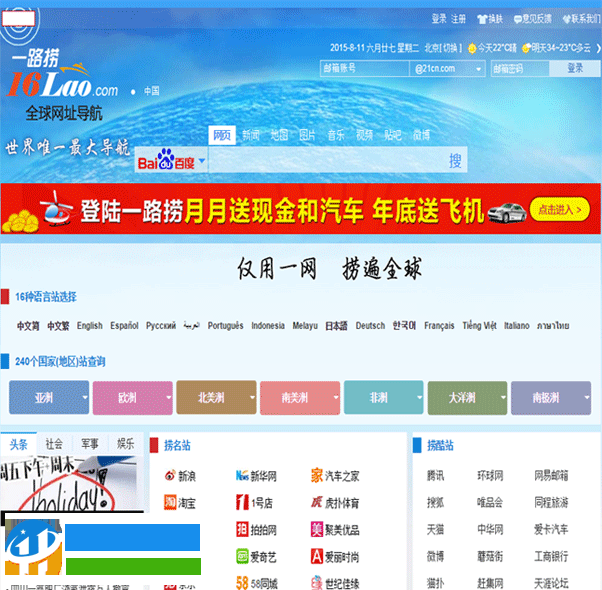Select the Русский language link
The width and height of the screenshot is (602, 590).
coord(161,326)
